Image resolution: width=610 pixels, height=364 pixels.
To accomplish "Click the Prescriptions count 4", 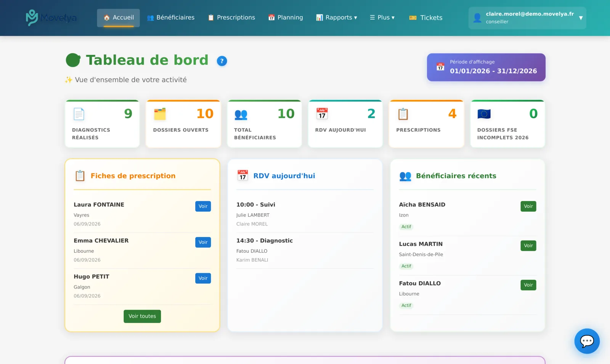I will 452,113.
